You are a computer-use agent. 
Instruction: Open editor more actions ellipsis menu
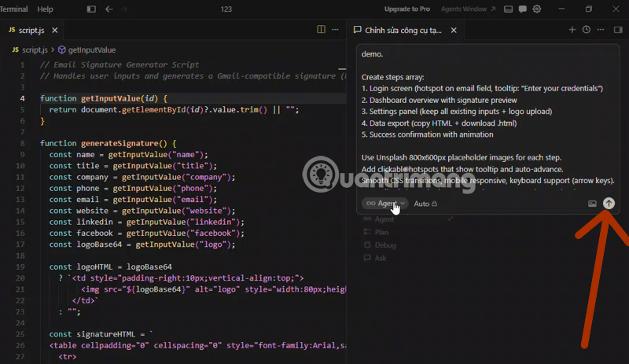[x=336, y=30]
